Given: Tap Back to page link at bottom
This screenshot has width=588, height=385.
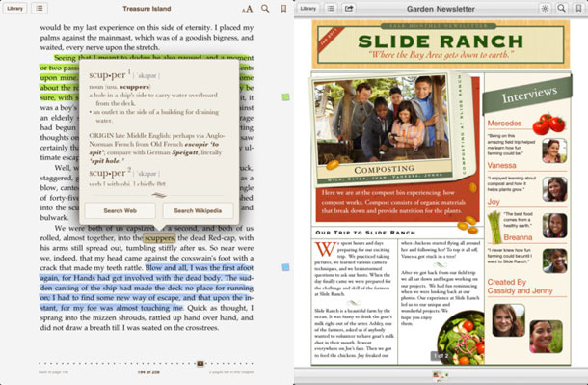Looking at the screenshot, I should pyautogui.click(x=53, y=372).
